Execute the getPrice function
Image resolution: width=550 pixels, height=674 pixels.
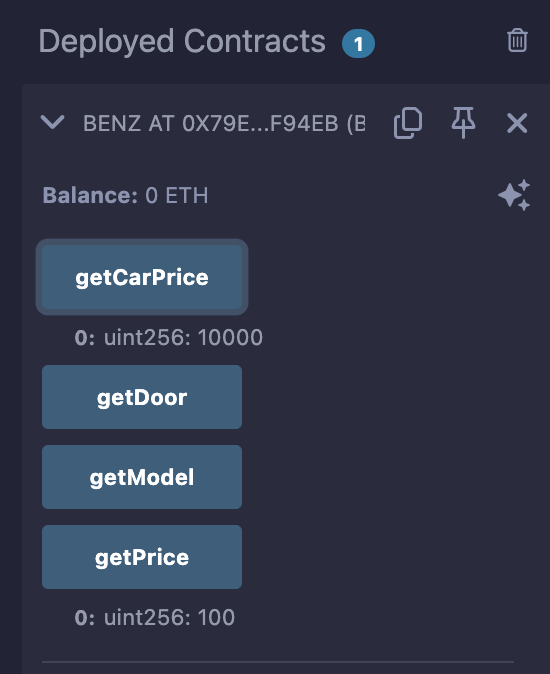point(142,557)
